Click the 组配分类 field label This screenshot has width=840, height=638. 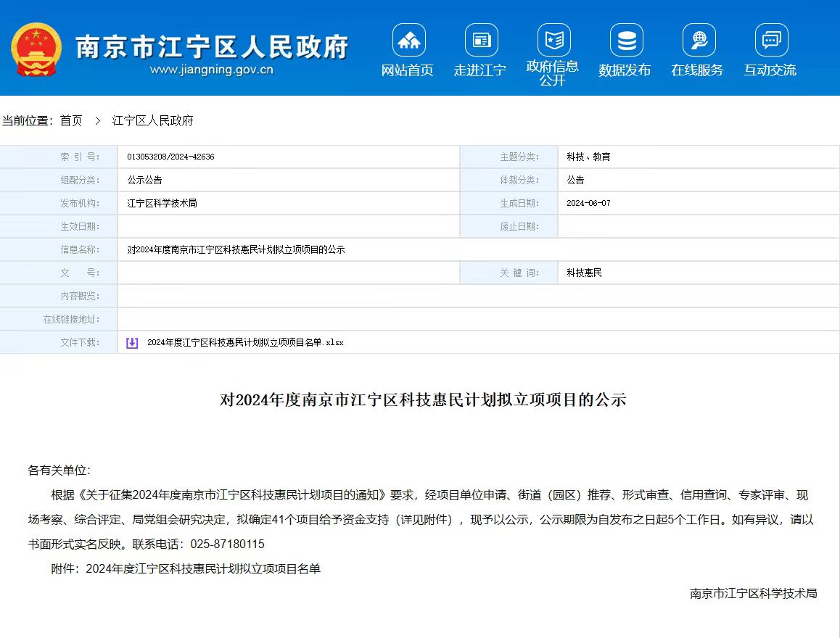tap(80, 180)
